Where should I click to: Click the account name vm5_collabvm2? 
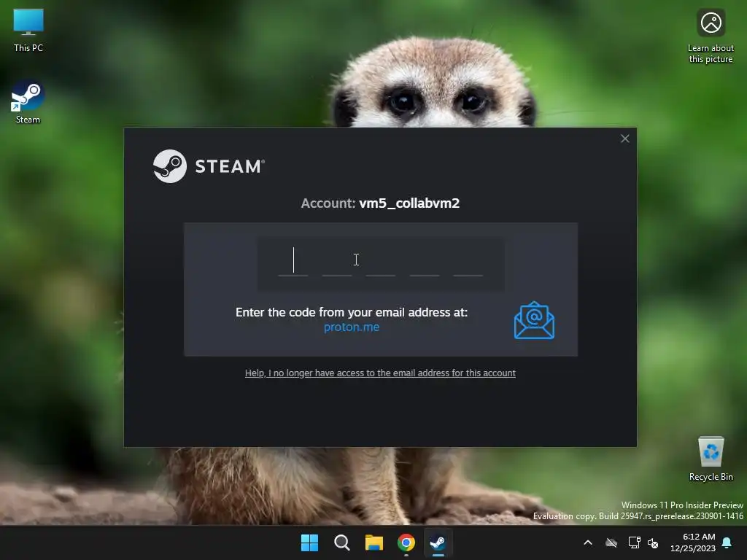[x=409, y=203]
